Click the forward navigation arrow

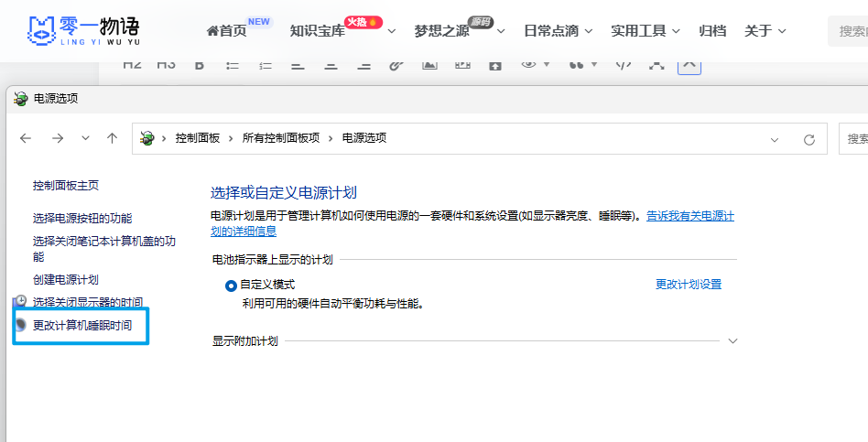(57, 138)
